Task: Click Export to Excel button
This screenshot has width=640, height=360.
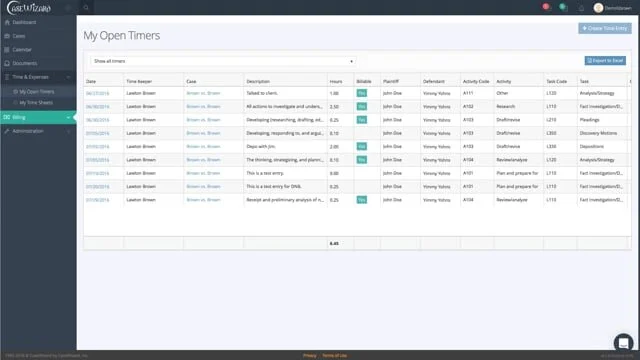Action: click(x=605, y=60)
